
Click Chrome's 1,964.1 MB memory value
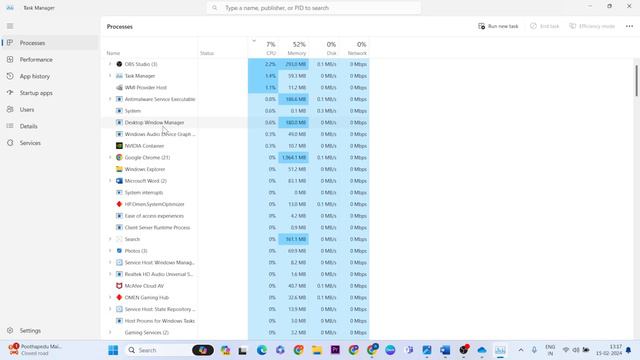tap(294, 158)
